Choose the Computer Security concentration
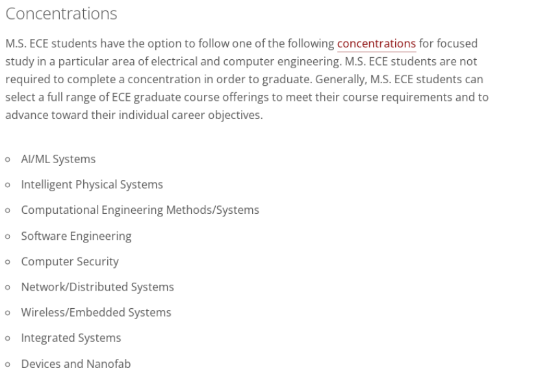Screen dimensions: 540x392 (x=70, y=261)
